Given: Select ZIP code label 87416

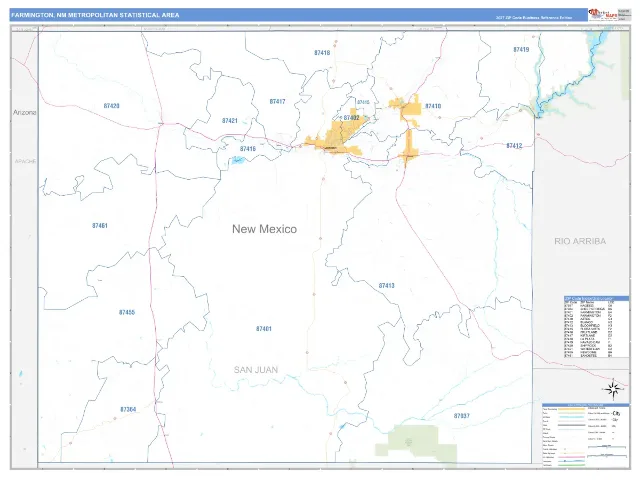Looking at the screenshot, I should (248, 149).
